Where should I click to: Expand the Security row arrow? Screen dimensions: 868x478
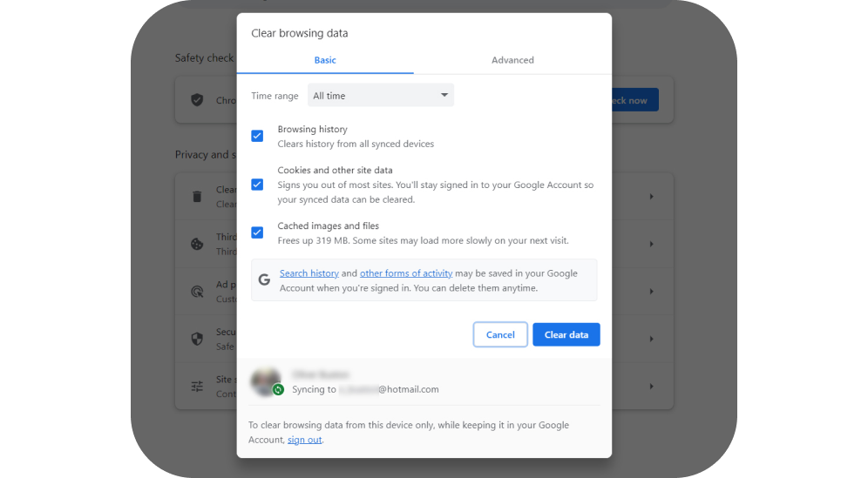tap(652, 339)
